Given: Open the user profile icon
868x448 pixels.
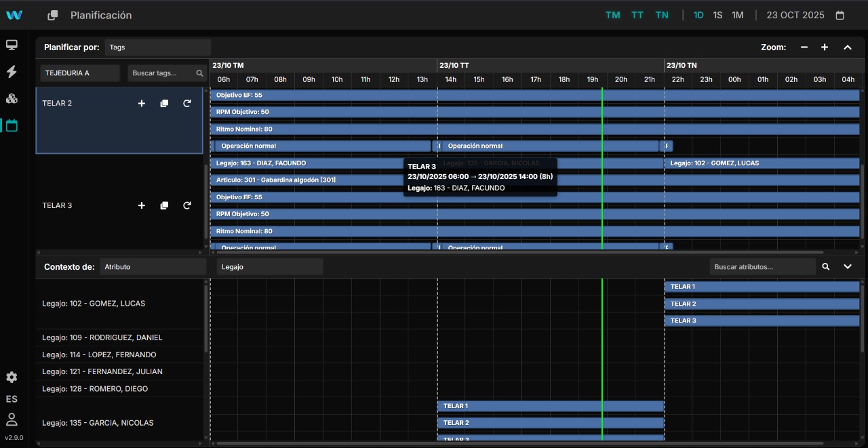Looking at the screenshot, I should 12,419.
